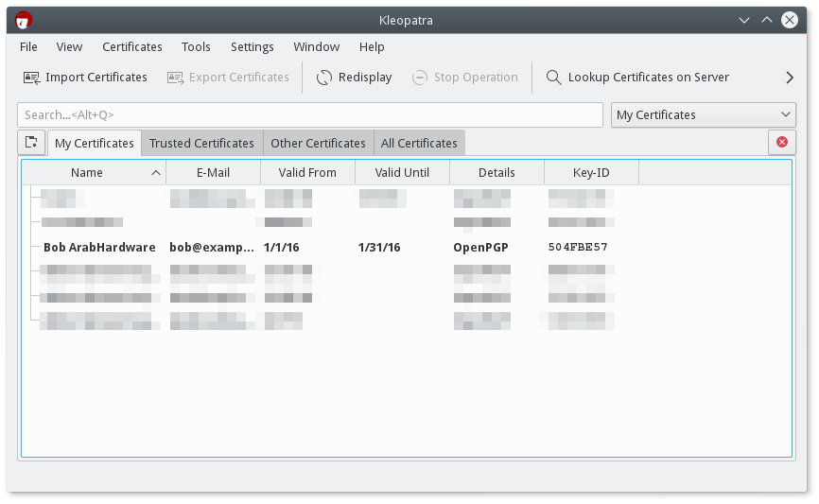Close current tab with red icon
Image resolution: width=819 pixels, height=504 pixels.
point(782,142)
